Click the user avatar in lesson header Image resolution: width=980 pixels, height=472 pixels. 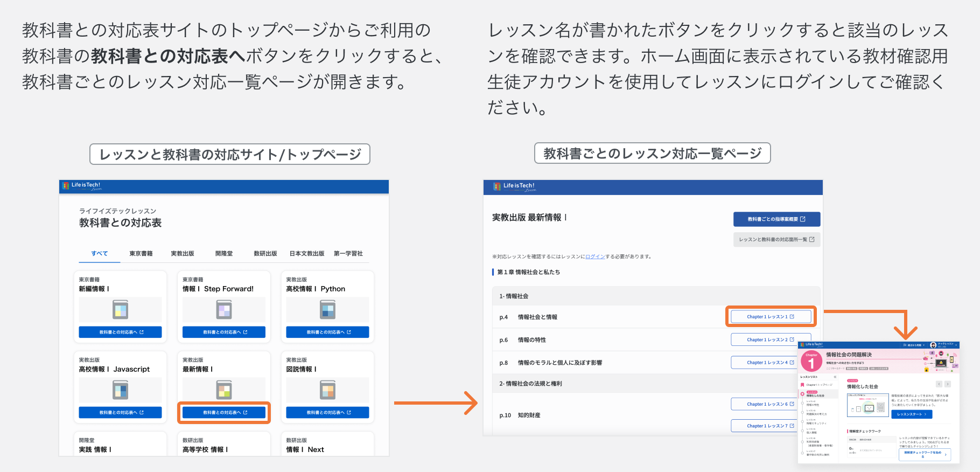tap(933, 345)
